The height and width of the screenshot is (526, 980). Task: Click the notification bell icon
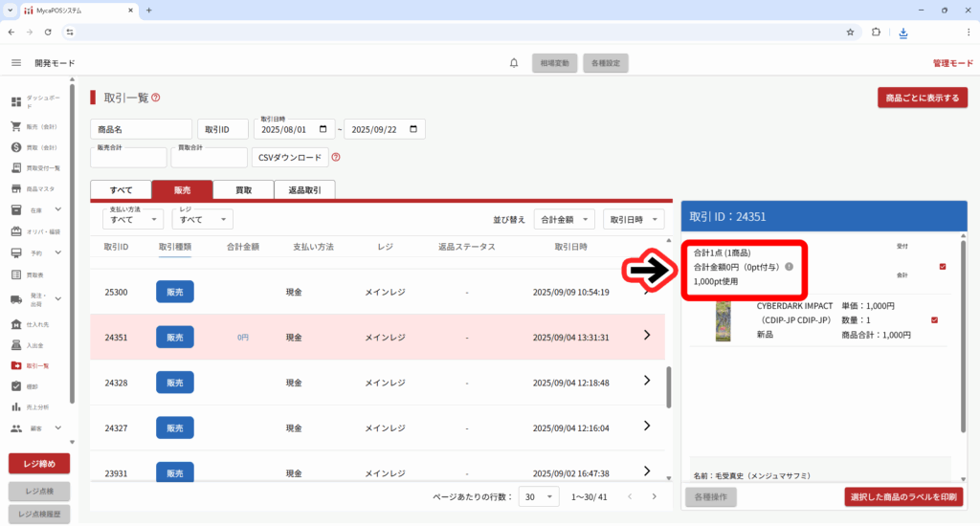tap(514, 63)
